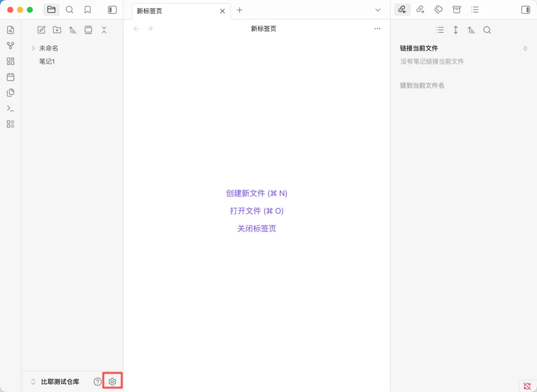Open quick switcher icon in the ribbon
Image resolution: width=537 pixels, height=392 pixels.
tap(10, 30)
